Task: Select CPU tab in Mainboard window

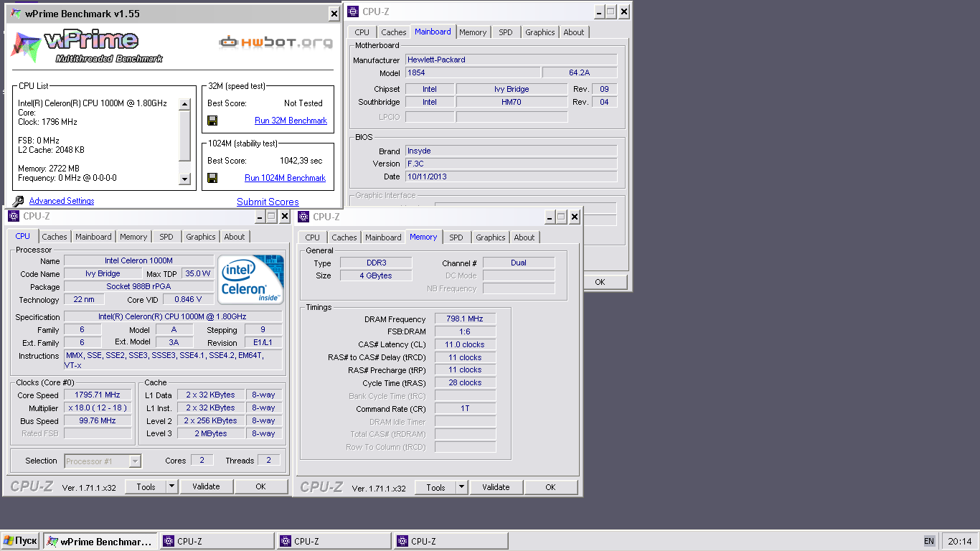Action: coord(362,32)
